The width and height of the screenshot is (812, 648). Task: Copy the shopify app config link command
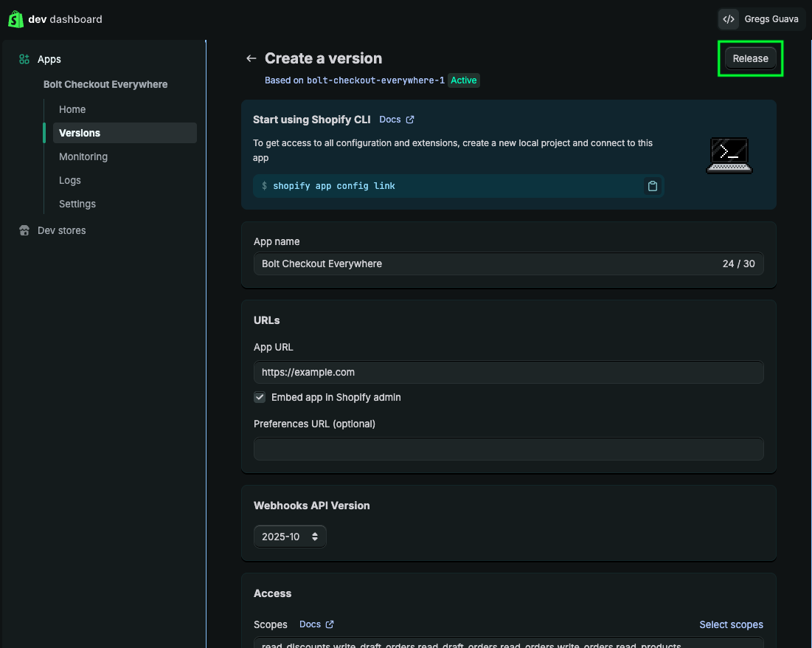pyautogui.click(x=652, y=186)
